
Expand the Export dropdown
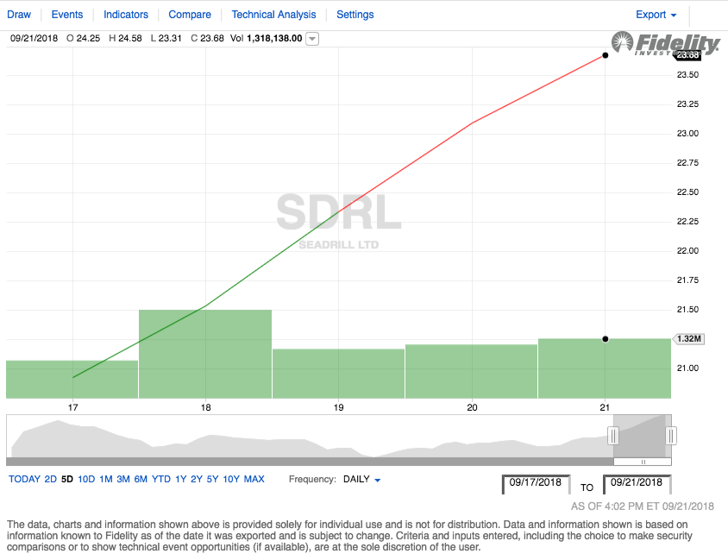coord(656,15)
